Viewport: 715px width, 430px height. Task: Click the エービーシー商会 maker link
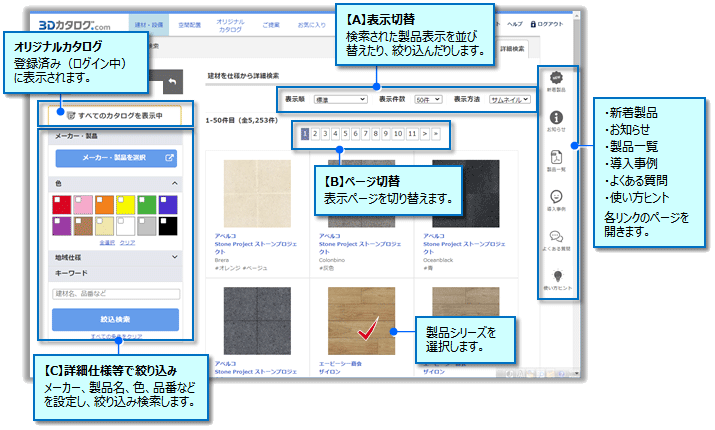pos(340,363)
